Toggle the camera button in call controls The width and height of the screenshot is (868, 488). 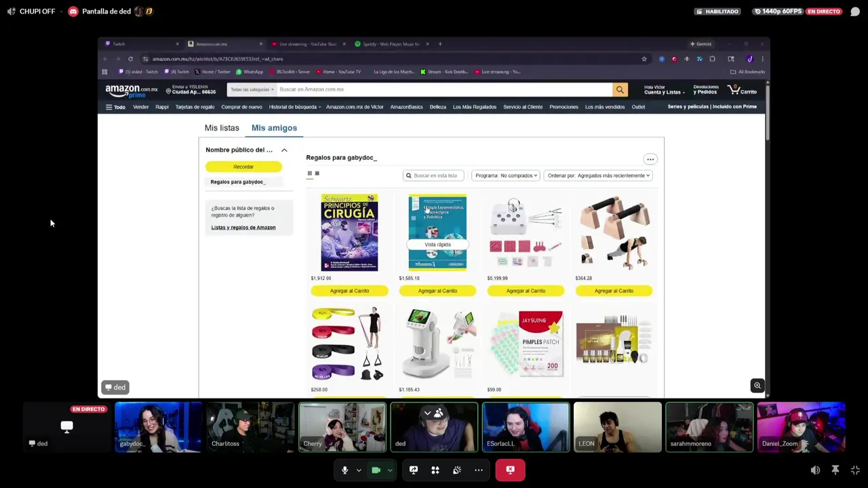pyautogui.click(x=376, y=470)
